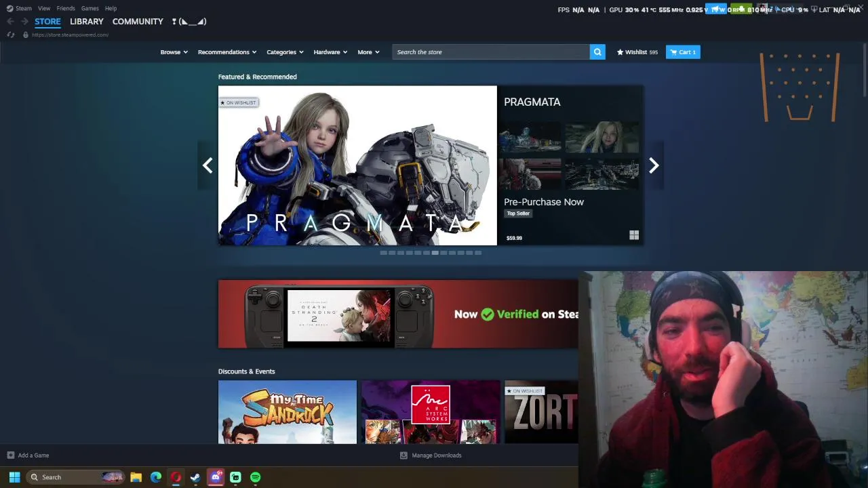Open the Arc System Works event tile

431,412
